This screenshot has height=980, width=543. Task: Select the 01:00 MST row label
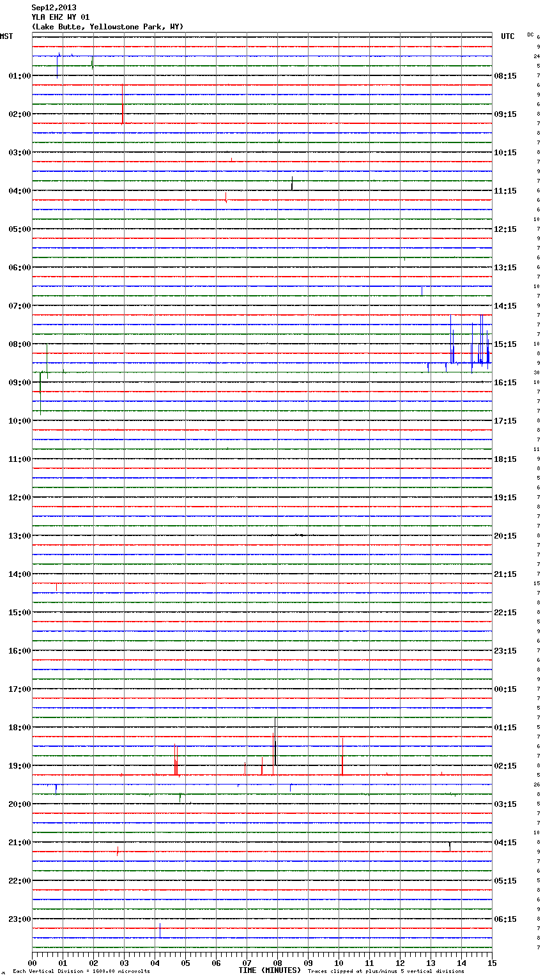pyautogui.click(x=20, y=76)
